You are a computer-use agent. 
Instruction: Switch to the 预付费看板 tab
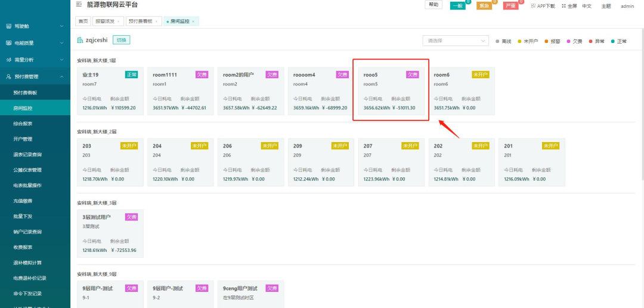(x=143, y=21)
